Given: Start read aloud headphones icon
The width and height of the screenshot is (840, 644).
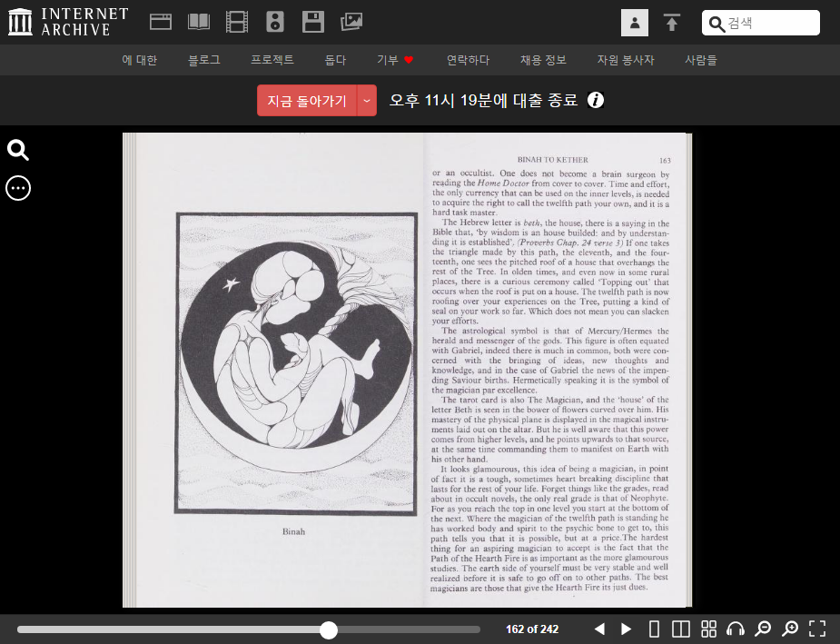Looking at the screenshot, I should tap(736, 629).
